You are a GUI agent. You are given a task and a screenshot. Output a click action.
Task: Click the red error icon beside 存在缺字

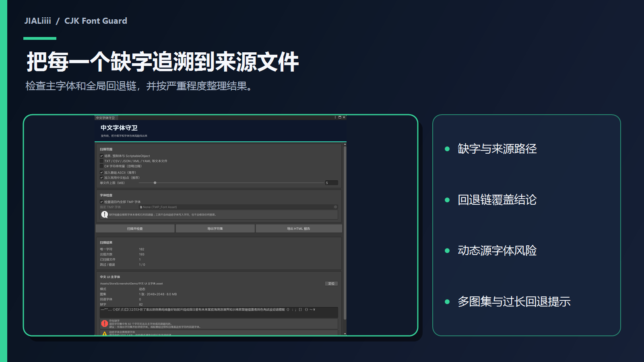105,323
